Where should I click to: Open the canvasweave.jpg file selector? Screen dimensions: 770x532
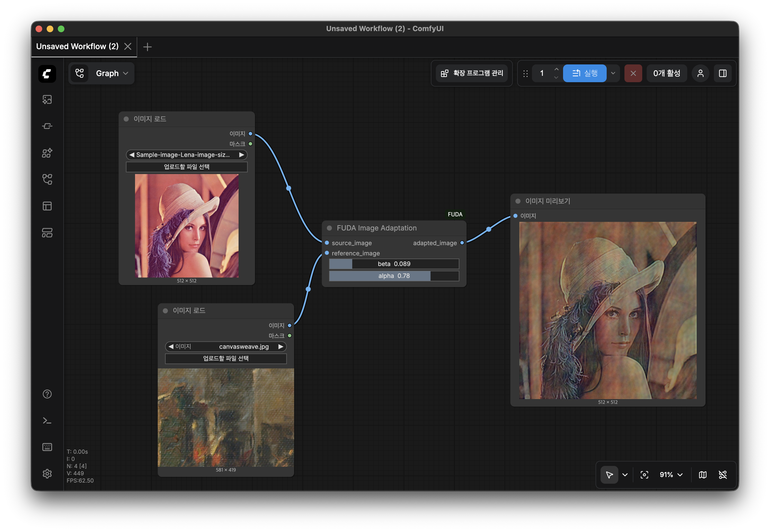pos(226,347)
